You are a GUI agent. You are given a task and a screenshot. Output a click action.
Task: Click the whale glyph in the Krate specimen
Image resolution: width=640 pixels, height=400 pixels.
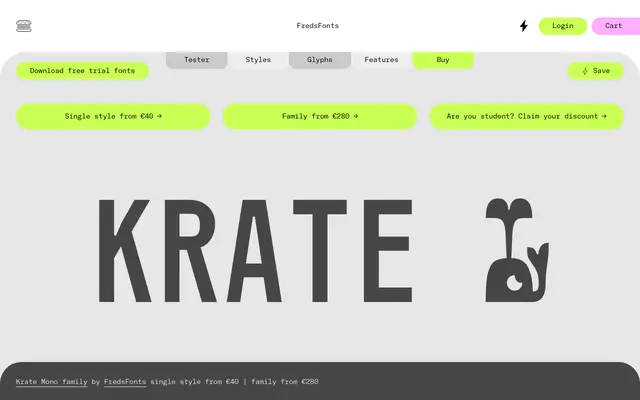pyautogui.click(x=517, y=250)
